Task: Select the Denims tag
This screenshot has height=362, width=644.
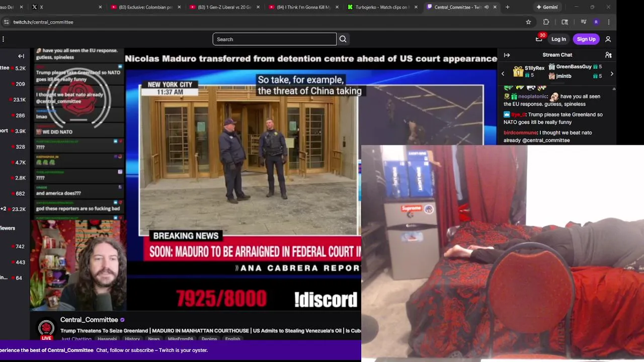Action: tap(209, 339)
